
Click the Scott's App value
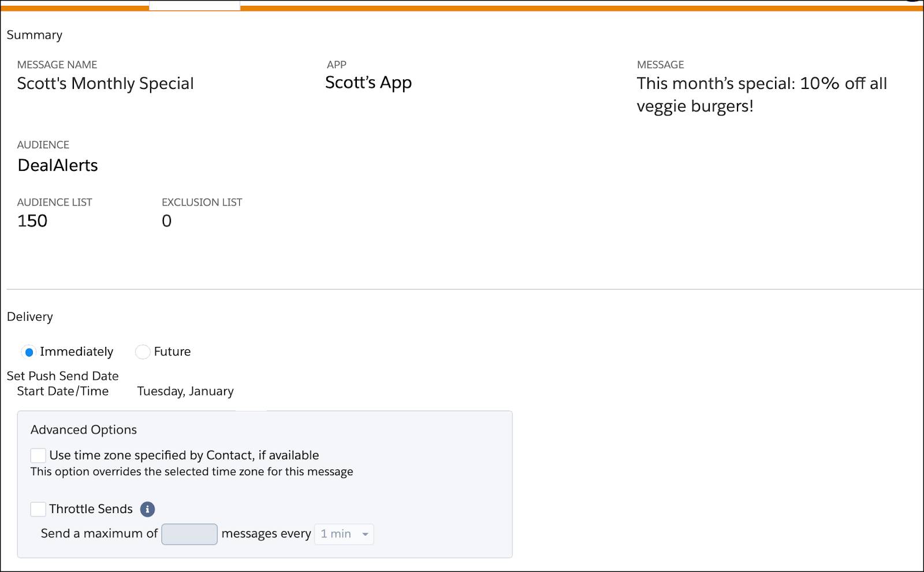click(368, 83)
